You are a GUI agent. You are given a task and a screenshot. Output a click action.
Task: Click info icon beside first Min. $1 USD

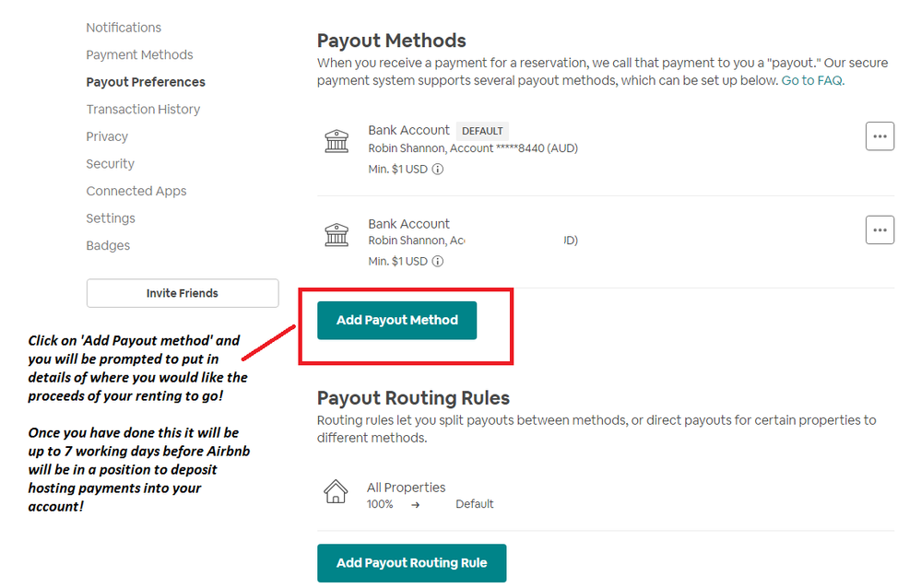(438, 169)
